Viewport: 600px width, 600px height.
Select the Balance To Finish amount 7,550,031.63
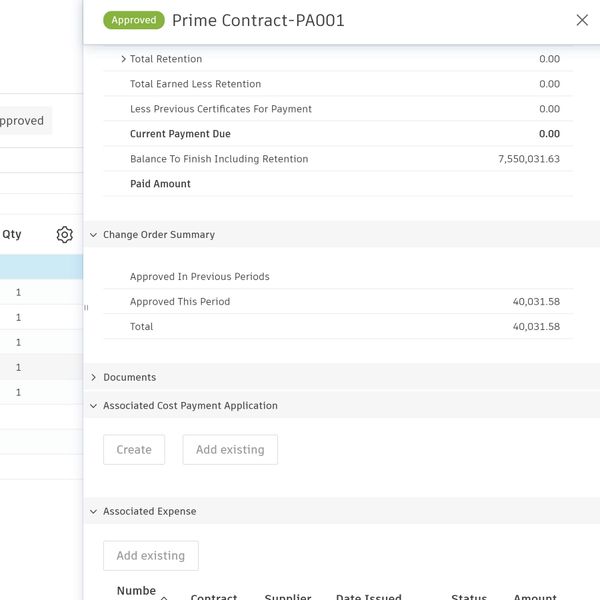[x=528, y=159]
